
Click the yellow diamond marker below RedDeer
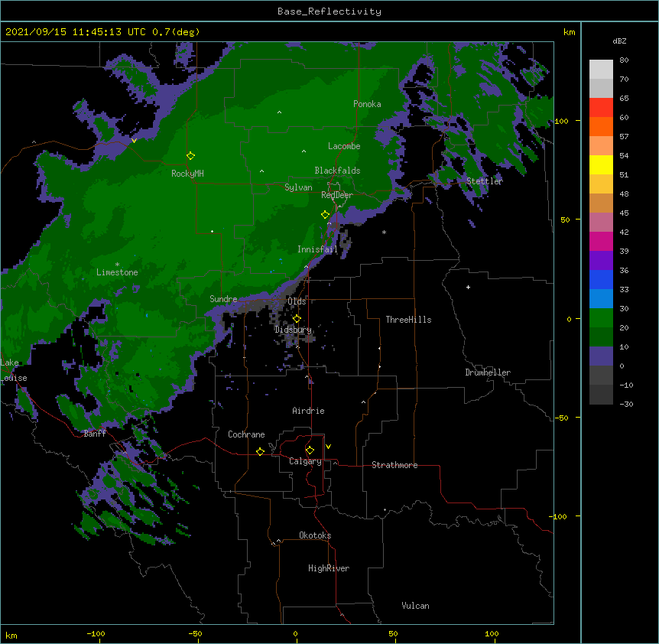click(x=325, y=215)
